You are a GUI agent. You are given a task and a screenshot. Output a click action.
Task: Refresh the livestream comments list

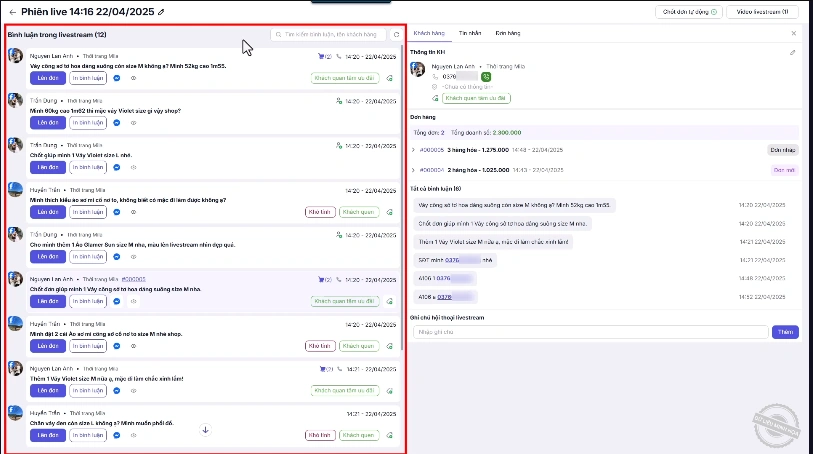tap(396, 34)
